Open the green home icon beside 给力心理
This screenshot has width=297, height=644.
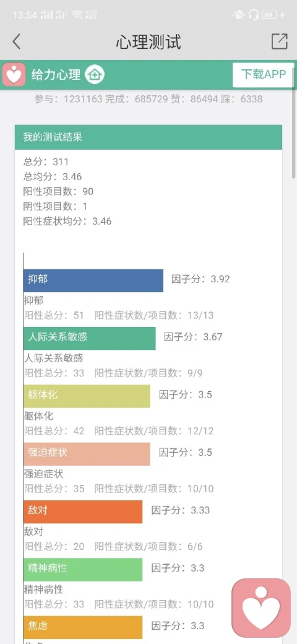pos(95,75)
